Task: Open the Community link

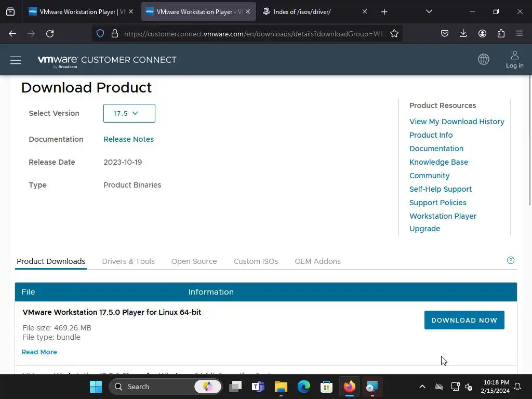Action: pyautogui.click(x=429, y=176)
